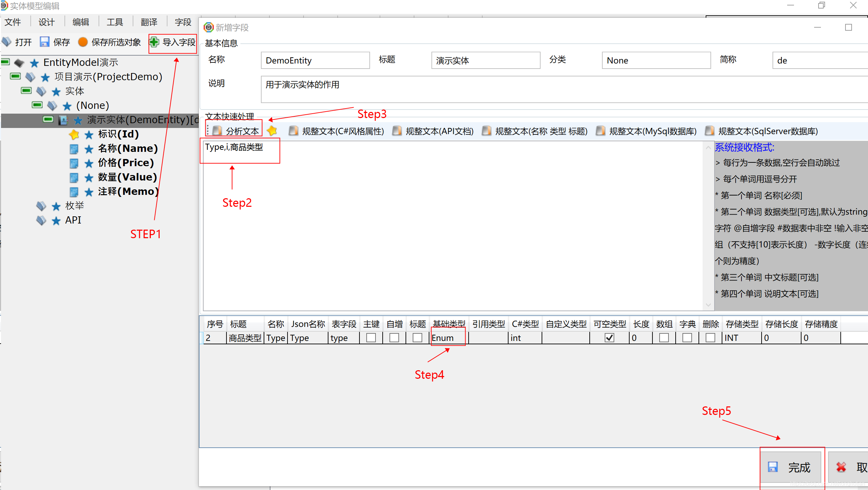Uncheck the 可空类型 checkbox

pyautogui.click(x=609, y=337)
